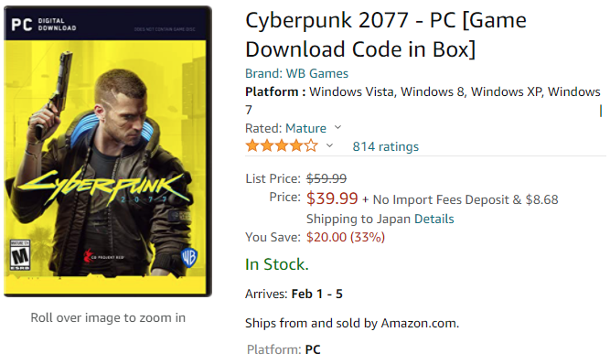Screen dimensions: 610x364
Task: Click the $39.99 price text
Action: (x=332, y=198)
